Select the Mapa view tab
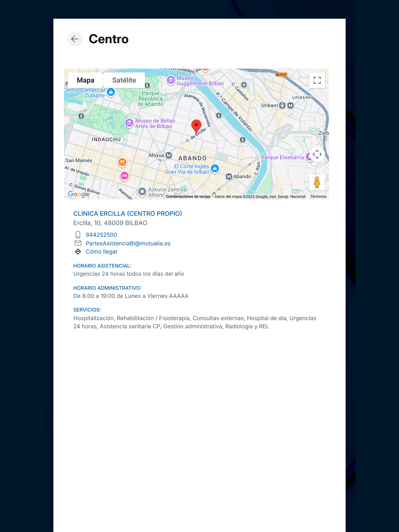The image size is (399, 532). click(86, 80)
